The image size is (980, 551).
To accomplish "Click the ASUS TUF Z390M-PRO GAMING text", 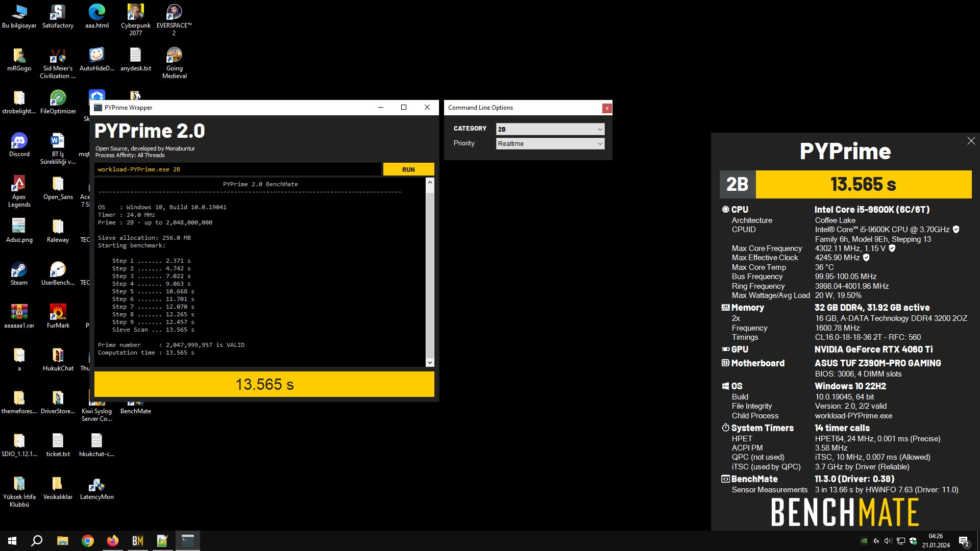I will [877, 363].
